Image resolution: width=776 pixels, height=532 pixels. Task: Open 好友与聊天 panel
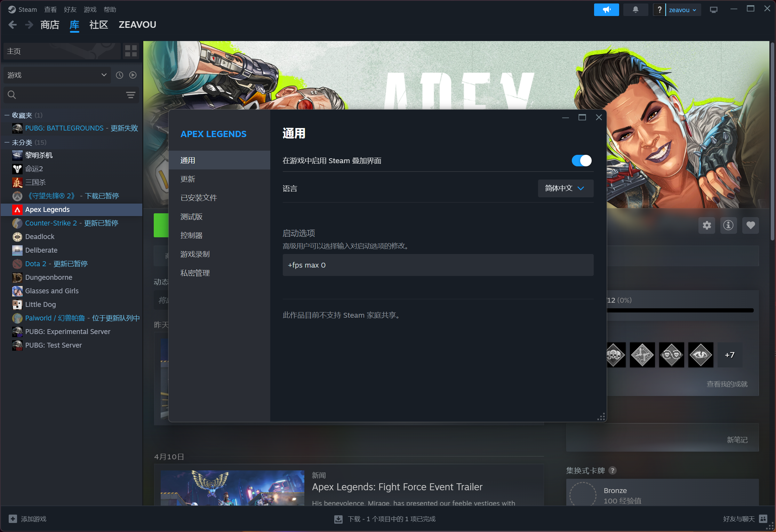(x=739, y=519)
